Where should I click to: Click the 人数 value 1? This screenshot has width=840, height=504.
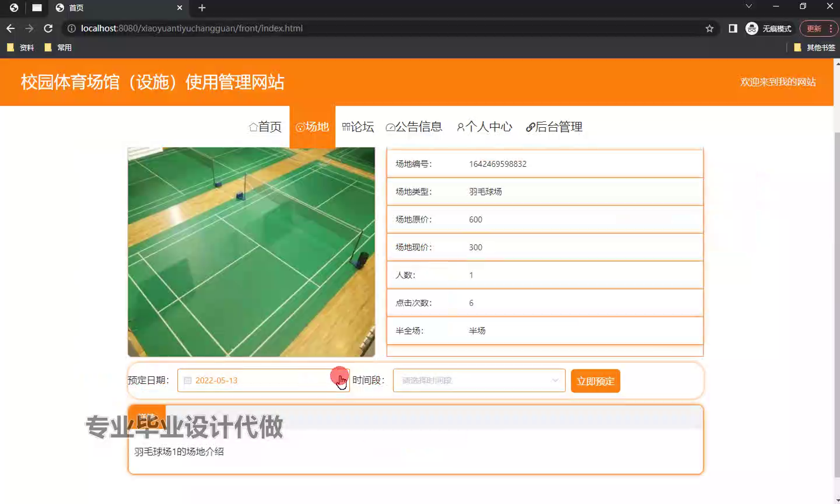pyautogui.click(x=471, y=275)
